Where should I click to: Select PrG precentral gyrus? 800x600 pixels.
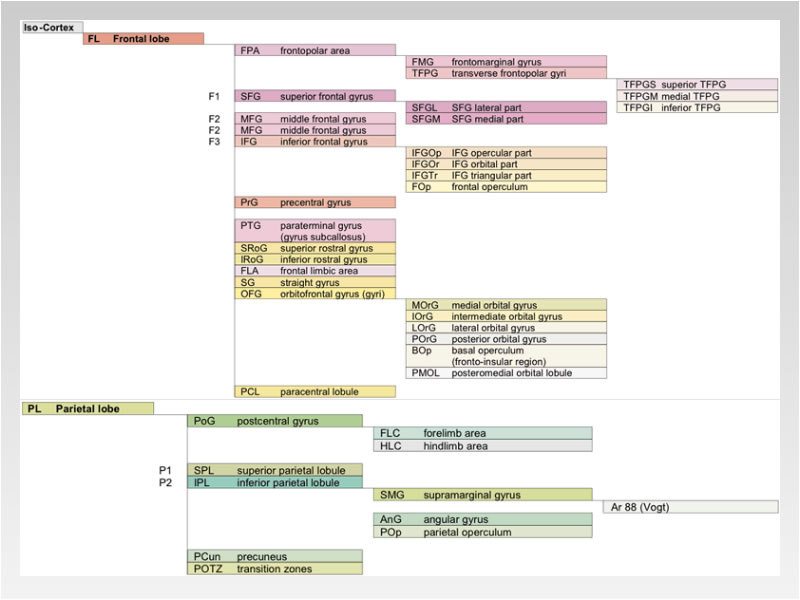(315, 203)
